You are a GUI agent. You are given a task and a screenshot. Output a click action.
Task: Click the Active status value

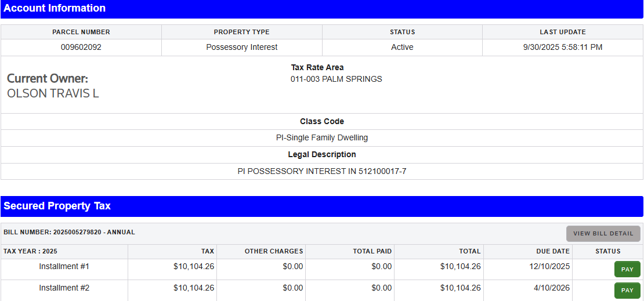click(x=402, y=48)
